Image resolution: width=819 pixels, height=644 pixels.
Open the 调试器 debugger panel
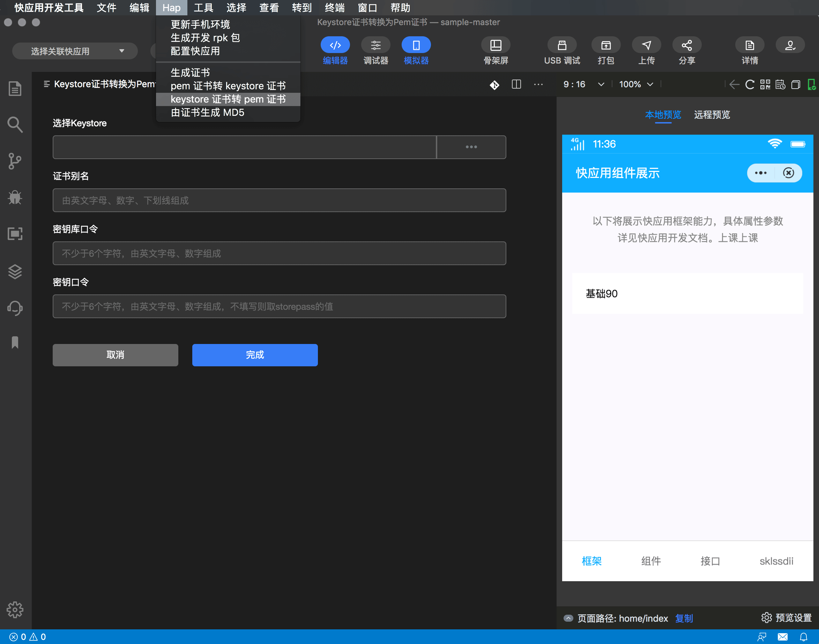pyautogui.click(x=375, y=50)
